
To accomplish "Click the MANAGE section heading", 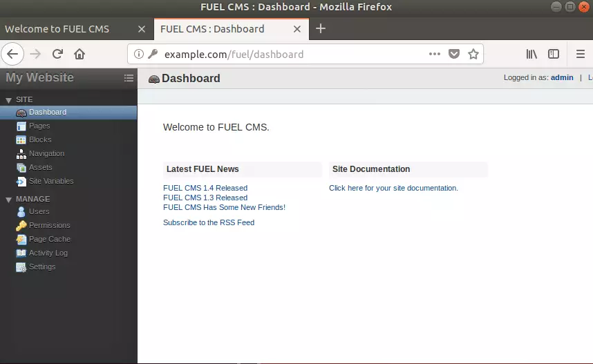I will (x=33, y=199).
